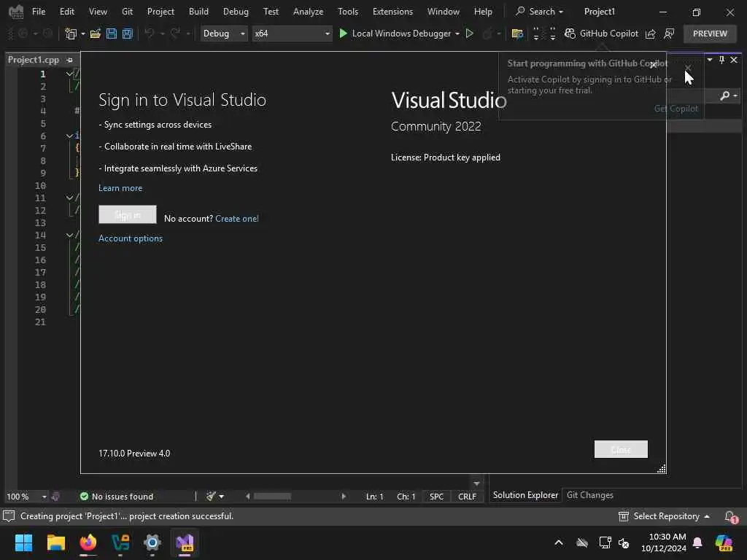Click the SPC indicator in editor status
Image resolution: width=747 pixels, height=560 pixels.
click(x=436, y=497)
